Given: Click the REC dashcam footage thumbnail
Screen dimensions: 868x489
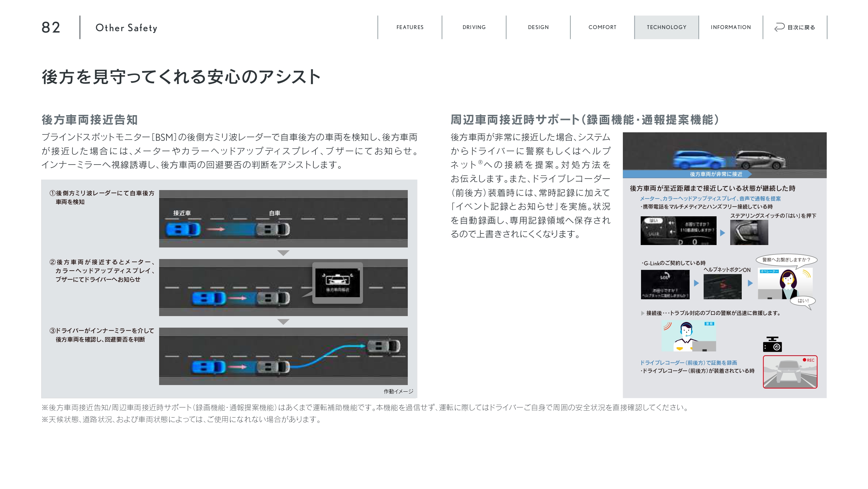Looking at the screenshot, I should 790,372.
